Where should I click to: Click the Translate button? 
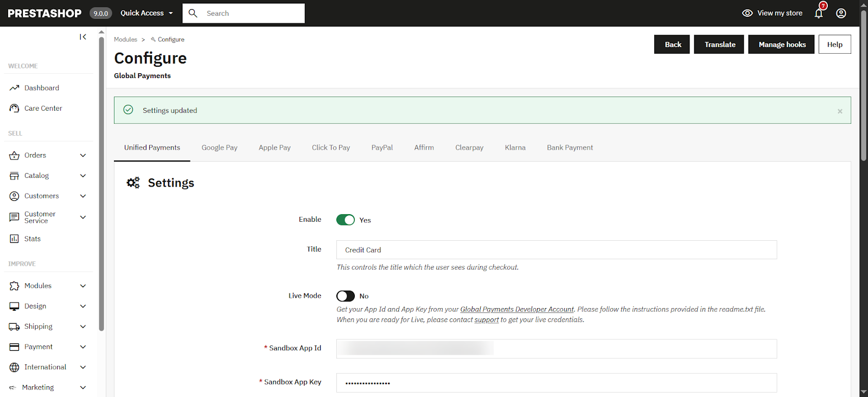pyautogui.click(x=720, y=44)
